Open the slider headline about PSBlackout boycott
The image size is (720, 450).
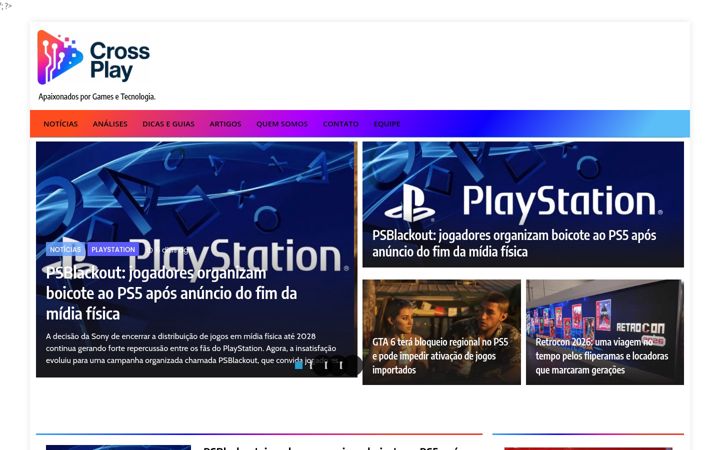tap(171, 293)
